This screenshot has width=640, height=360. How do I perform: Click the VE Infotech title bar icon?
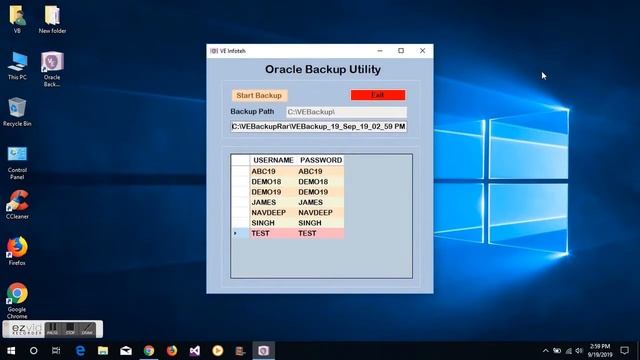214,51
